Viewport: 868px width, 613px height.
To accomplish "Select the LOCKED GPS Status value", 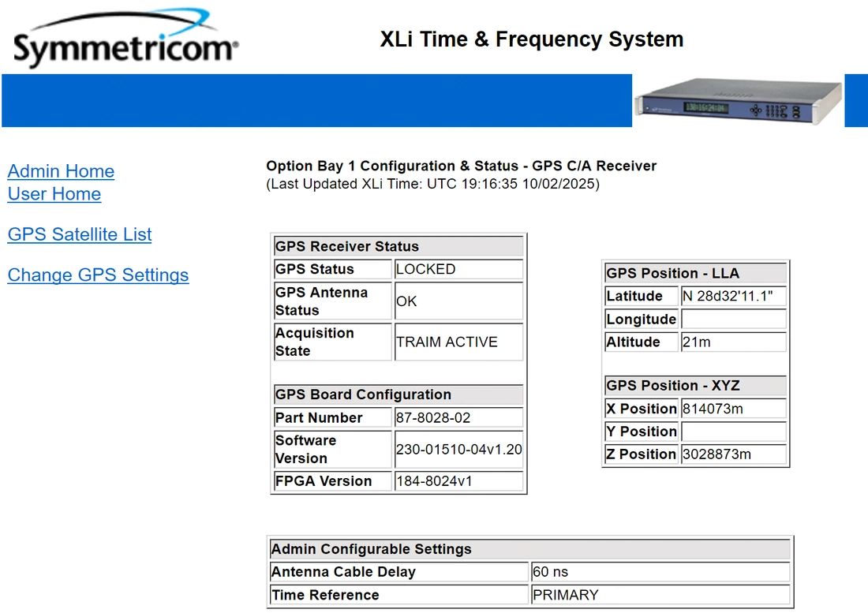I will (426, 269).
